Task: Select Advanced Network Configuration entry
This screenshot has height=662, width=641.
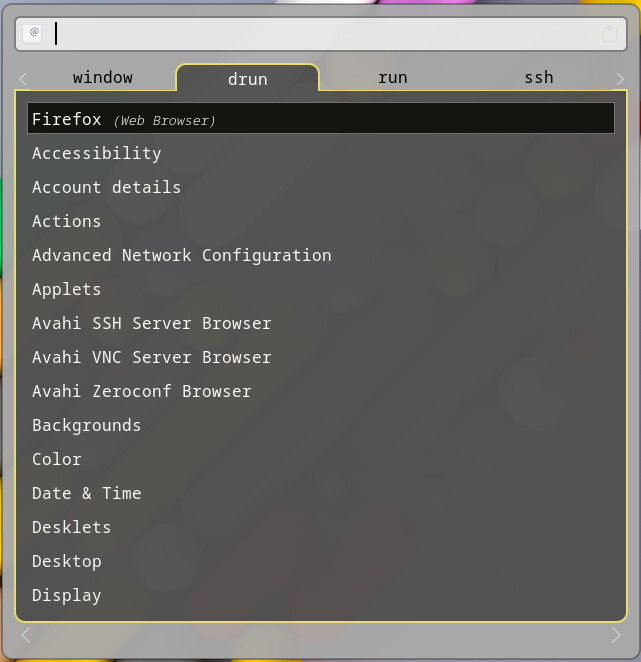Action: click(x=181, y=255)
